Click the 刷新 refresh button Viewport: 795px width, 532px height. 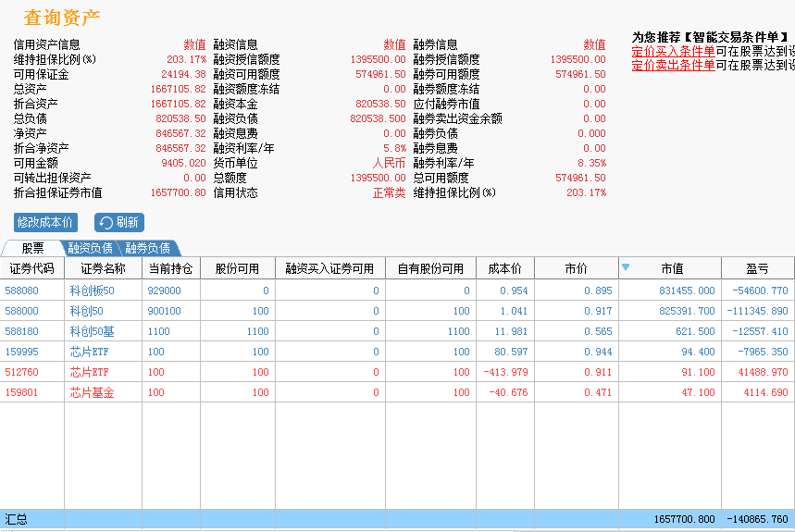point(119,222)
